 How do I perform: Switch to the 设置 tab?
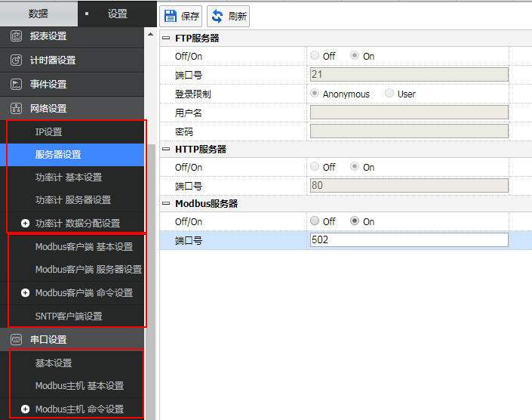click(117, 14)
